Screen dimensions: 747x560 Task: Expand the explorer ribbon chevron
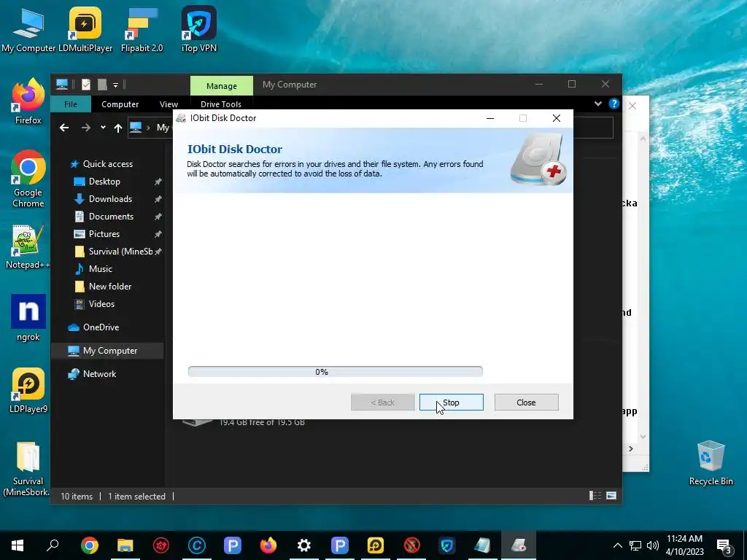click(598, 104)
